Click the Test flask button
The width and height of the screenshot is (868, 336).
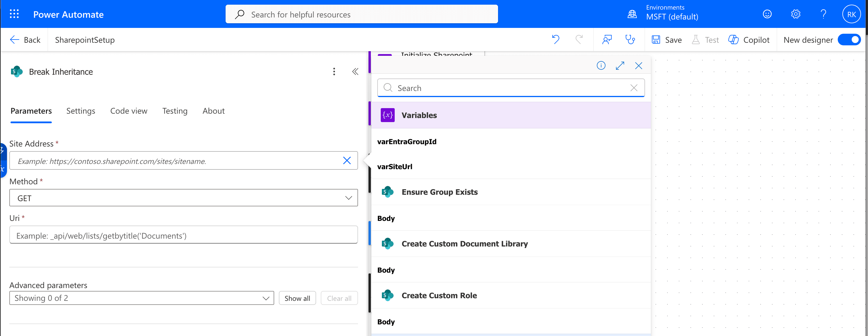705,40
